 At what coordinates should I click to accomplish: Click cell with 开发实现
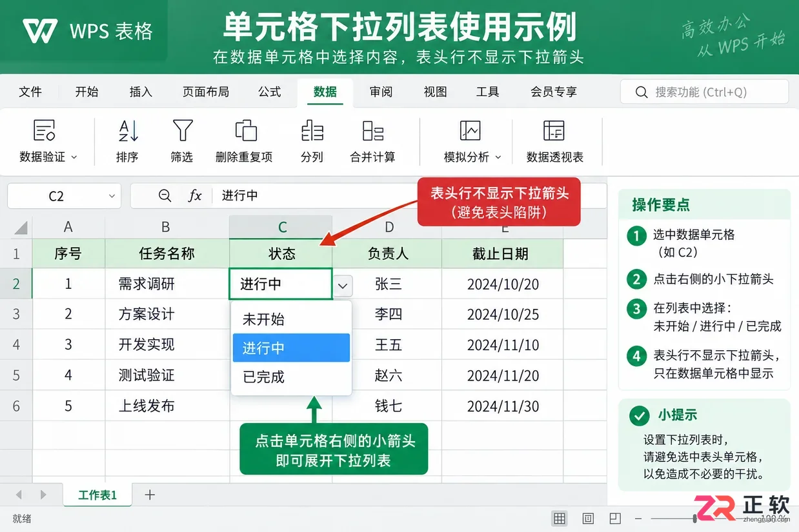tap(167, 345)
